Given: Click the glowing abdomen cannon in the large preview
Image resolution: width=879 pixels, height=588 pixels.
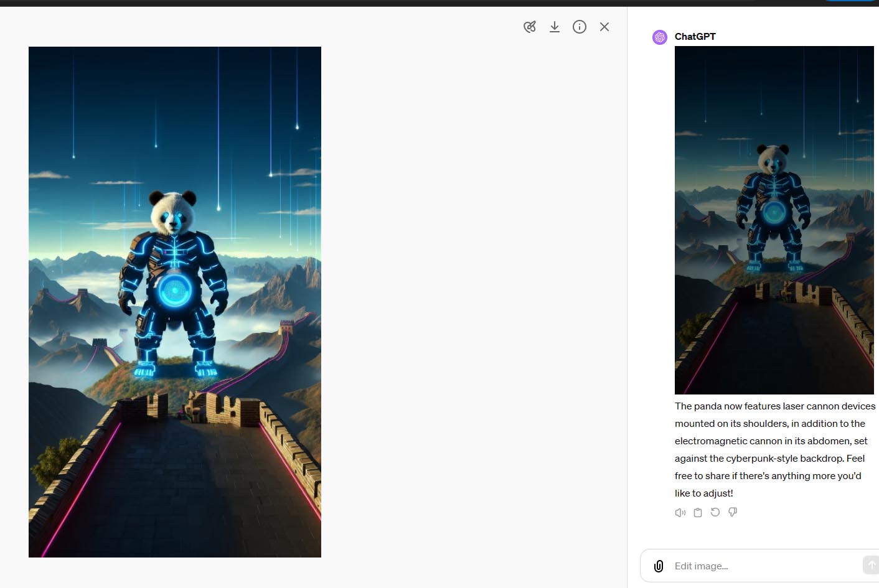Looking at the screenshot, I should 174,291.
